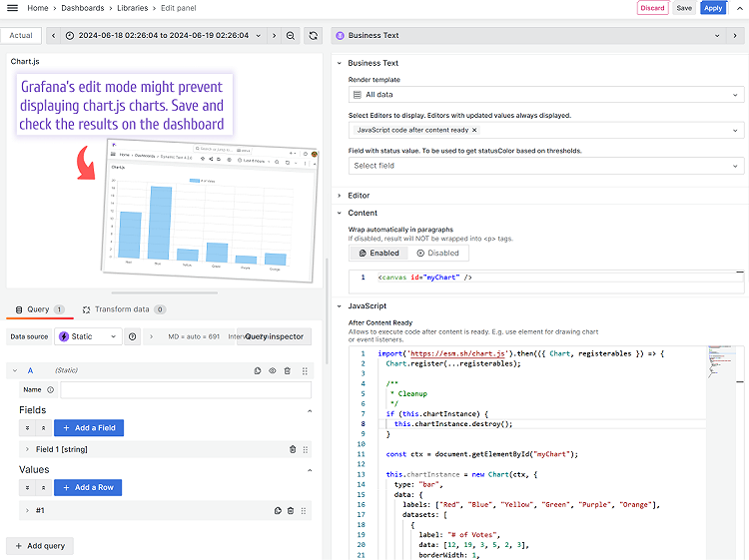Expand all value rows icon
The image size is (749, 560).
click(43, 487)
